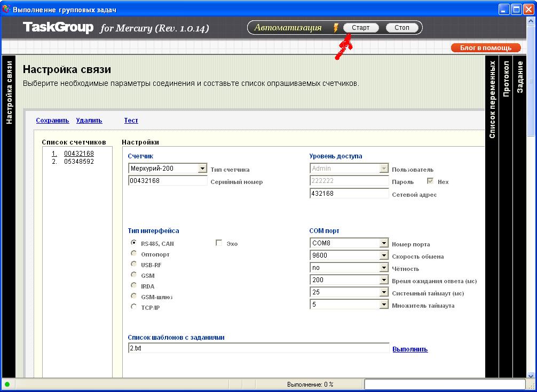This screenshot has height=392, width=537.
Task: Click the Серийный номер input field
Action: (x=168, y=181)
